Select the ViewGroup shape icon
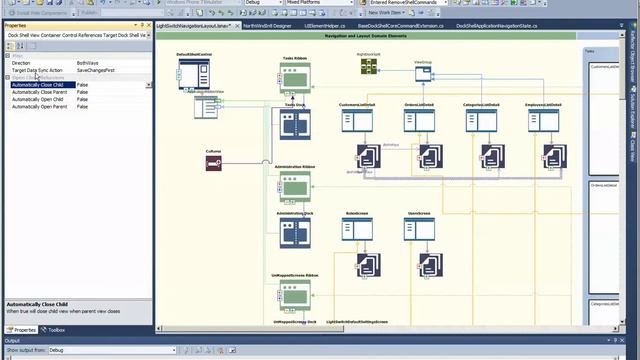 (423, 74)
